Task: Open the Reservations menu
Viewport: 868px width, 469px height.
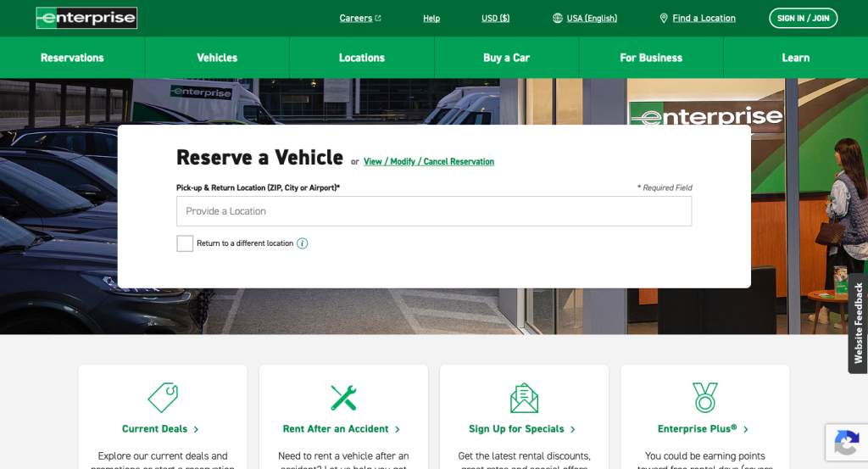Action: (x=72, y=58)
